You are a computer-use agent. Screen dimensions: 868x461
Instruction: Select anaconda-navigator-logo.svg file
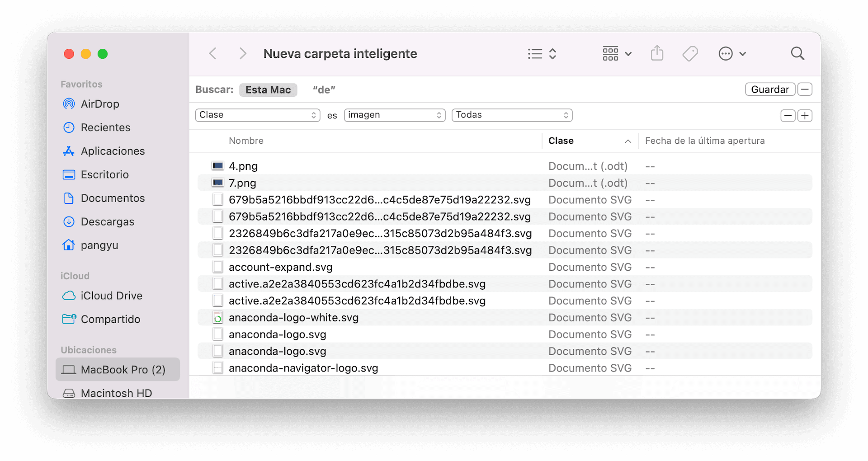[x=505, y=368]
